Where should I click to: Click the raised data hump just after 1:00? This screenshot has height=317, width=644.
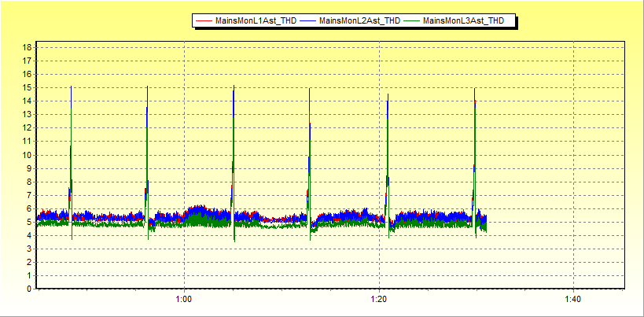point(198,212)
